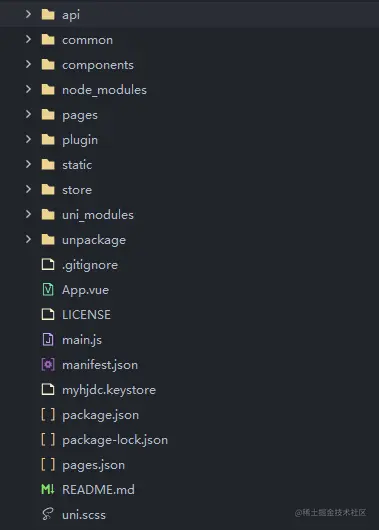Select the node_modules folder name
379x530 pixels.
tap(104, 90)
